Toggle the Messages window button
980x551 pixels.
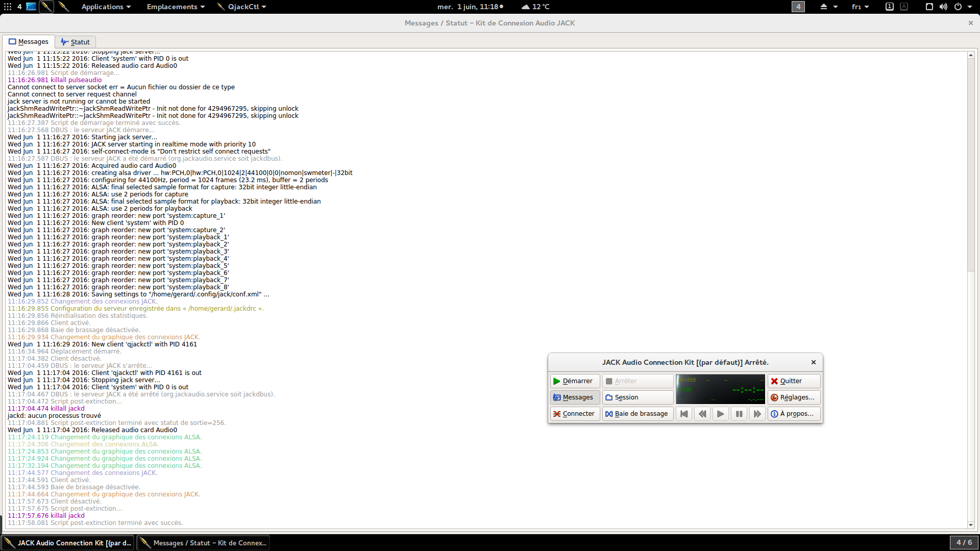[575, 397]
